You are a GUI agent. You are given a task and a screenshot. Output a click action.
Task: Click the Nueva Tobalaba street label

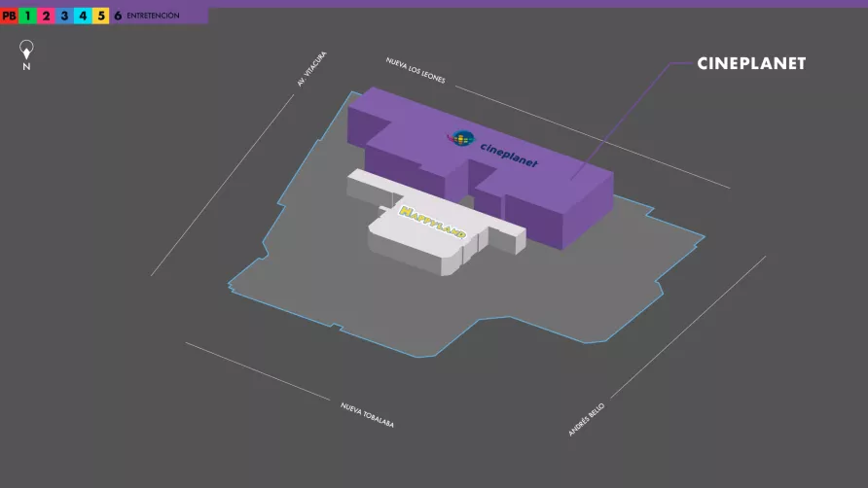367,415
